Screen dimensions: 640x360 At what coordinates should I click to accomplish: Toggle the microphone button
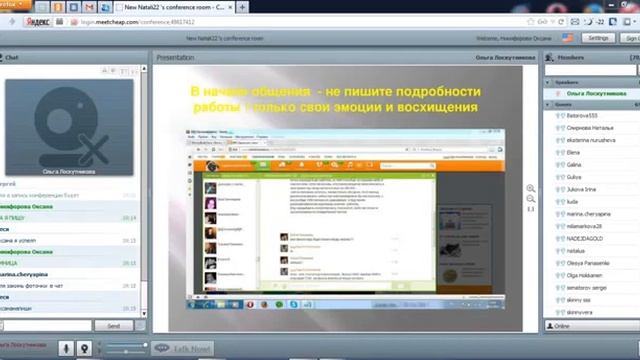66,348
